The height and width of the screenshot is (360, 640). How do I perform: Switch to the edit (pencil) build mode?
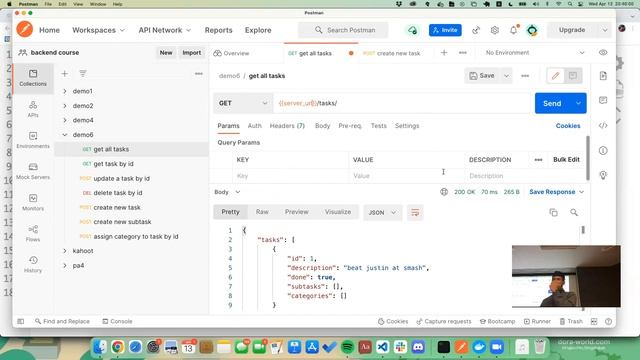pos(556,76)
